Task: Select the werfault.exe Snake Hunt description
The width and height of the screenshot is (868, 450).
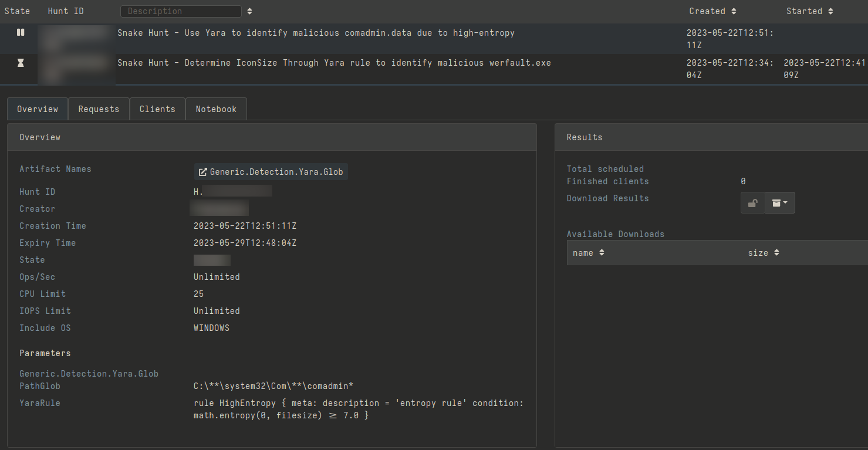Action: pyautogui.click(x=334, y=63)
